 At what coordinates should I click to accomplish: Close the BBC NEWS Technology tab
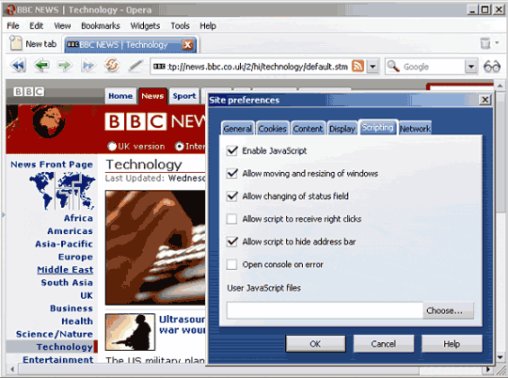tap(188, 45)
